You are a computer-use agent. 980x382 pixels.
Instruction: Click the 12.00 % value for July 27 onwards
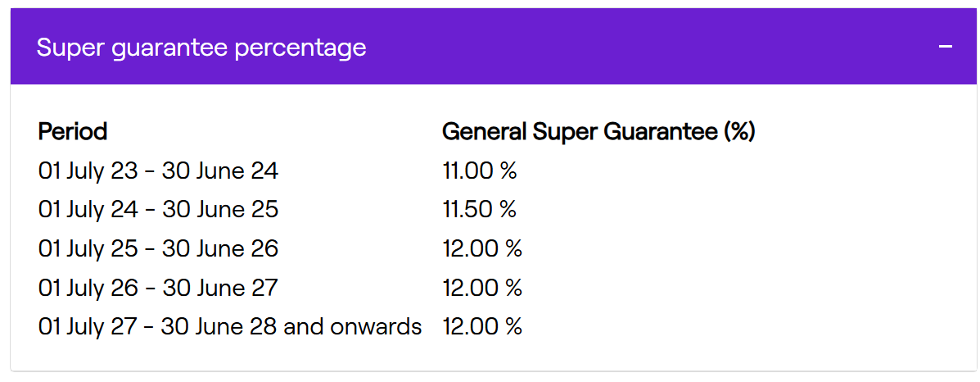pyautogui.click(x=482, y=326)
